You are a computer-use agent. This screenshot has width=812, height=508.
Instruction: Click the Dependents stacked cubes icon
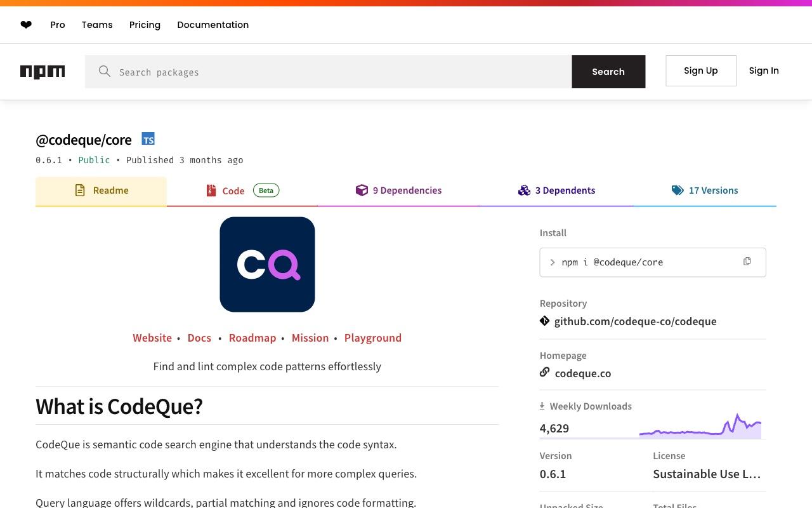pyautogui.click(x=524, y=190)
